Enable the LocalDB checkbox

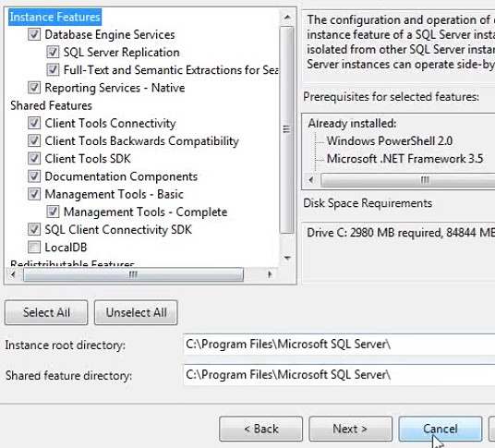click(x=34, y=248)
